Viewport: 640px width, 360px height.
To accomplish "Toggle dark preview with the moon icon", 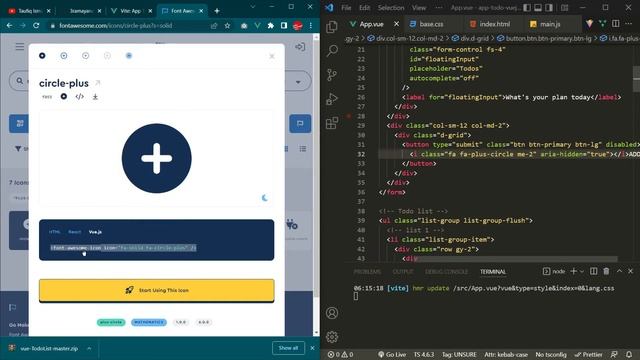I will [264, 198].
